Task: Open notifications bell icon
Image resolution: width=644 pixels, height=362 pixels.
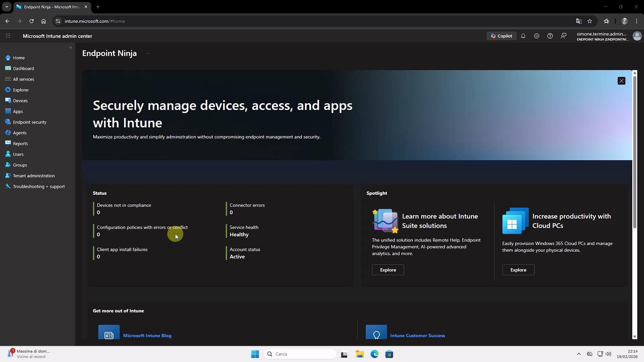Action: [x=523, y=36]
